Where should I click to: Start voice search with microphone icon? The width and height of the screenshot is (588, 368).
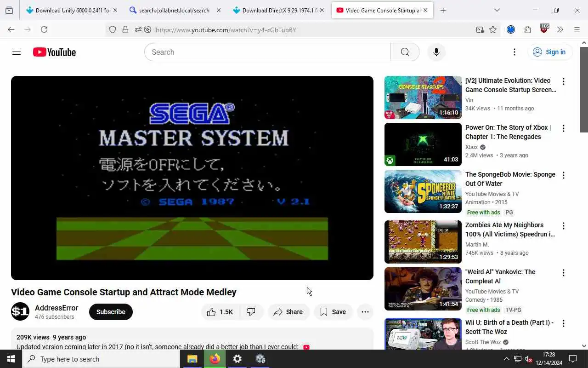click(x=436, y=52)
